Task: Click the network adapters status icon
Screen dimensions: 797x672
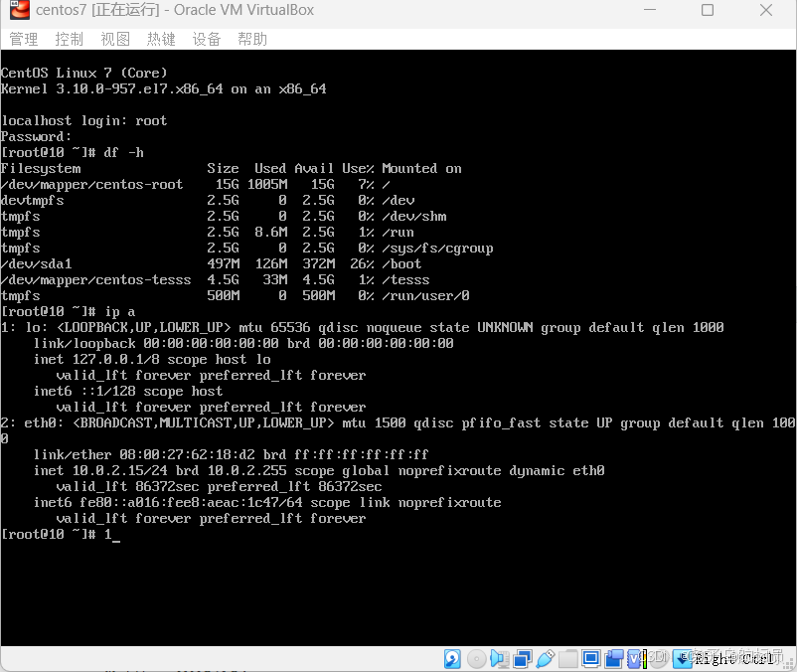Action: tap(523, 659)
